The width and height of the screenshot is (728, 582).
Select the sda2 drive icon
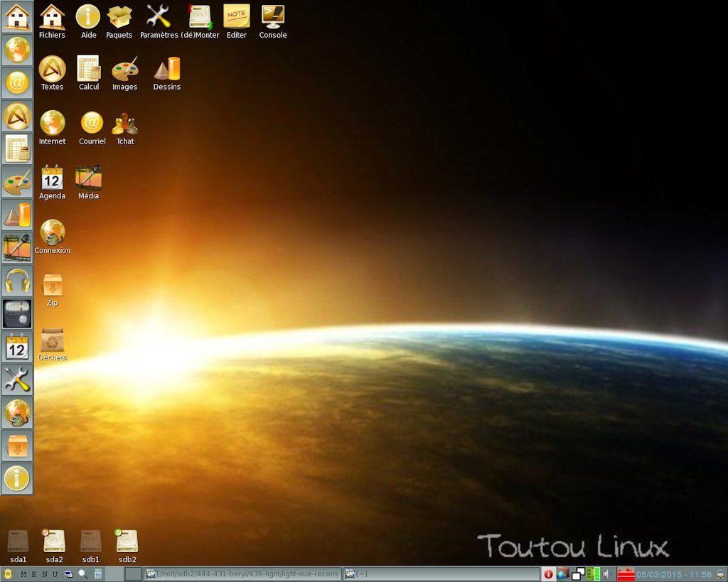pos(54,546)
